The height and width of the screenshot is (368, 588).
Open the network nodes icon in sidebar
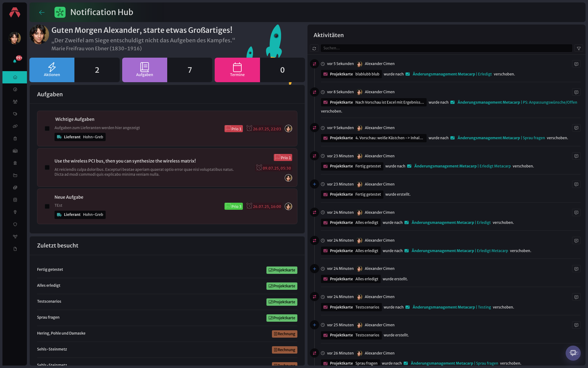15,237
